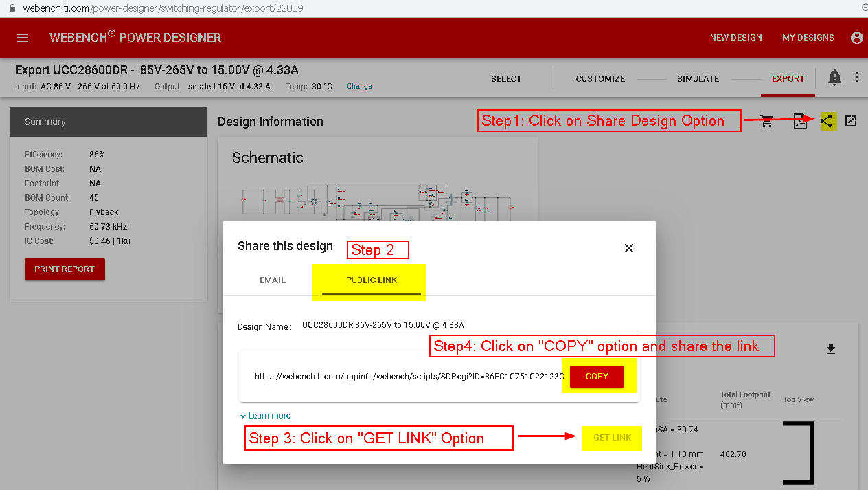Image resolution: width=868 pixels, height=490 pixels.
Task: Click the Share Design icon
Action: point(827,122)
